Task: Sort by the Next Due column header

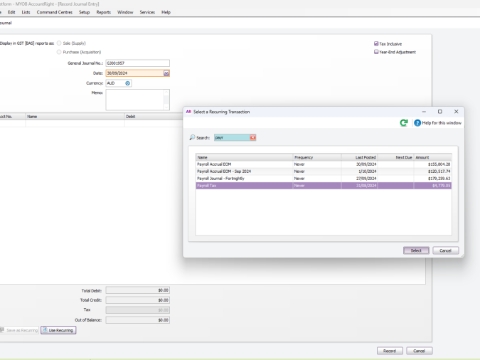Action: pos(396,157)
